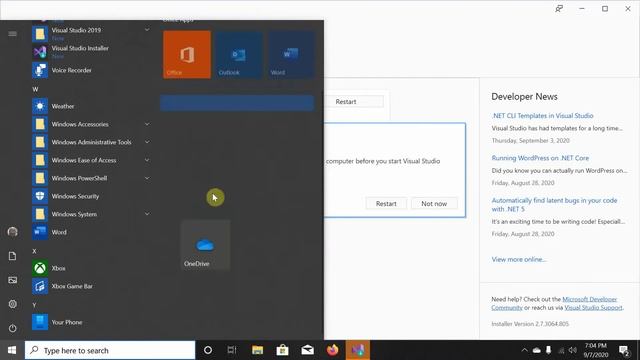Click 'View more online...' link
This screenshot has height=360, width=640.
click(x=519, y=259)
